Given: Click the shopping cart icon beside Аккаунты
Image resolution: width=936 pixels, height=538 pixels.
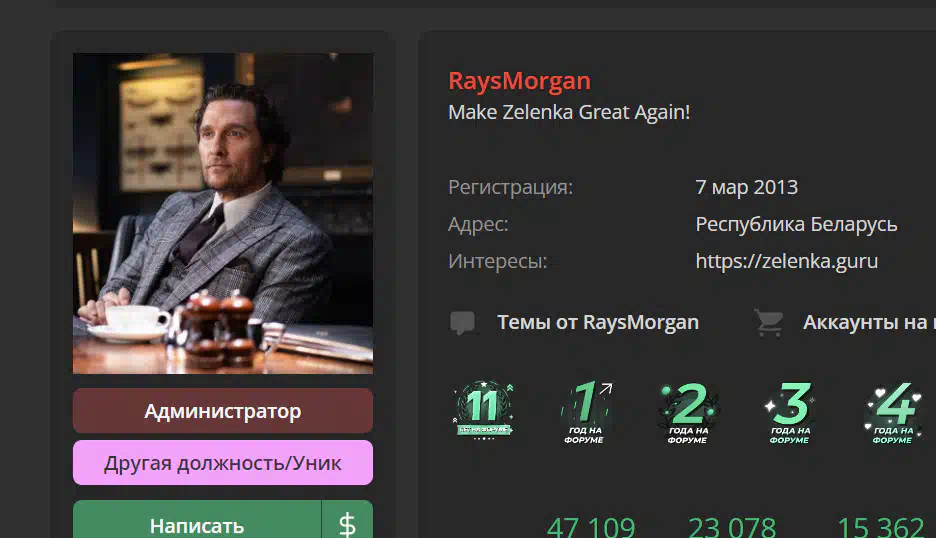Looking at the screenshot, I should tap(769, 322).
